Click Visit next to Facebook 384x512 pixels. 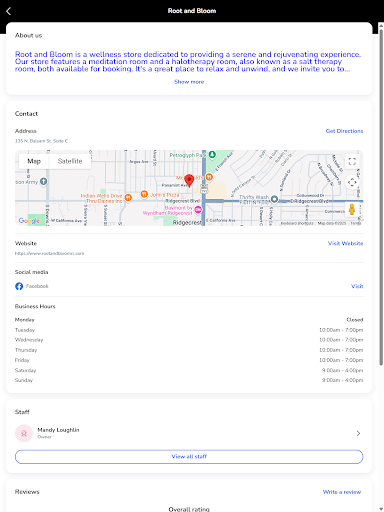coord(357,286)
